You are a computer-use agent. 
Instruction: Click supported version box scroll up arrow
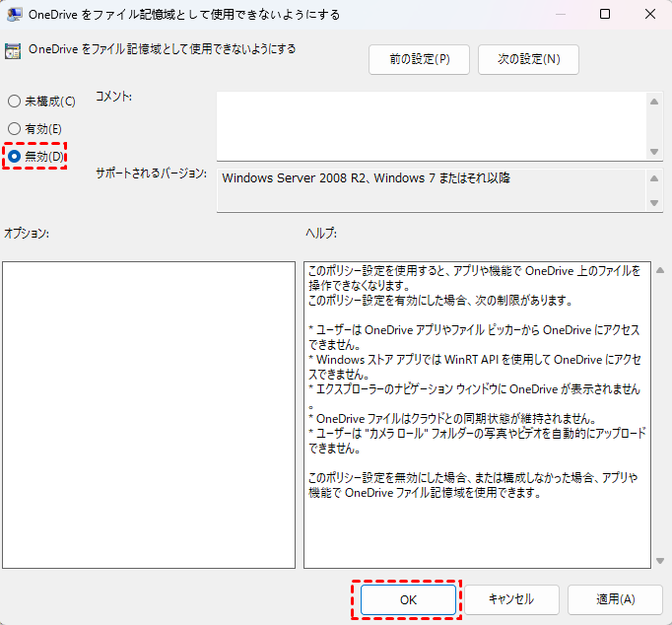click(x=654, y=178)
